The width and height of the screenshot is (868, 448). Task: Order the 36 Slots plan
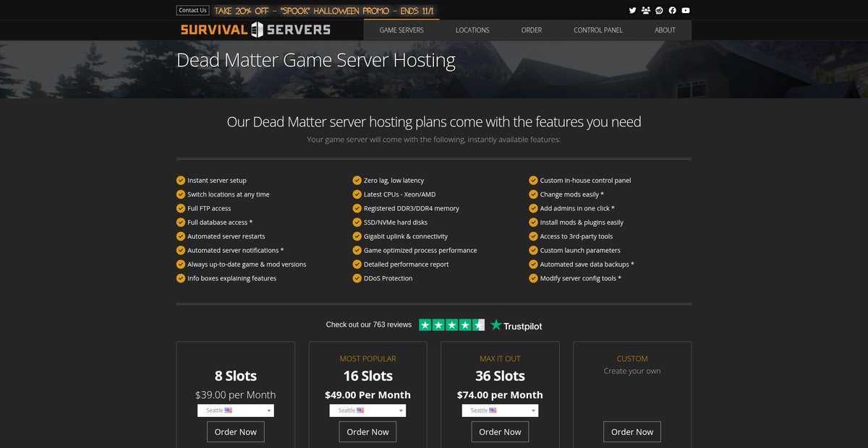[x=500, y=432]
